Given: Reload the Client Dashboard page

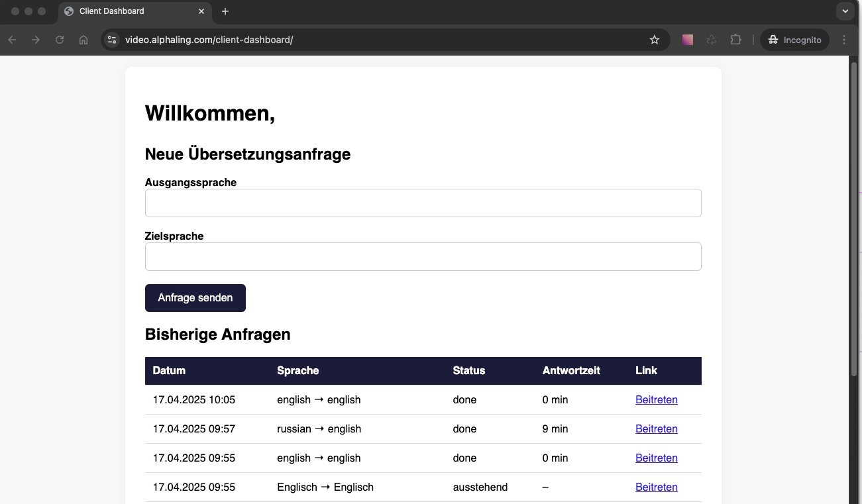Looking at the screenshot, I should click(x=60, y=40).
